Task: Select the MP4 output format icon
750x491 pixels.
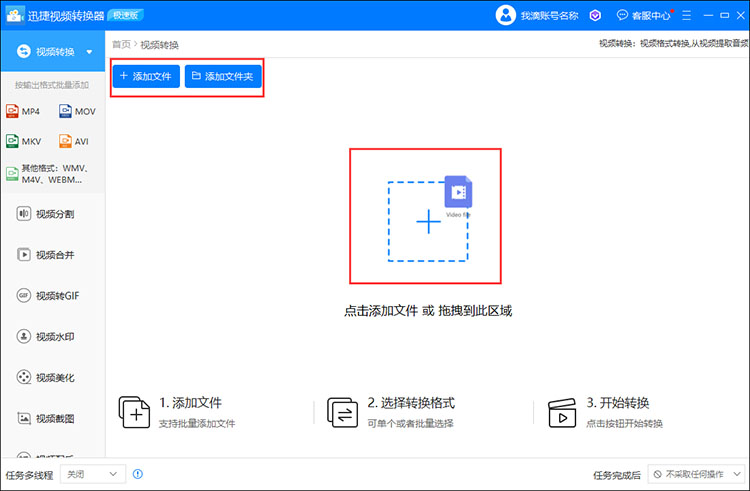Action: (12, 111)
